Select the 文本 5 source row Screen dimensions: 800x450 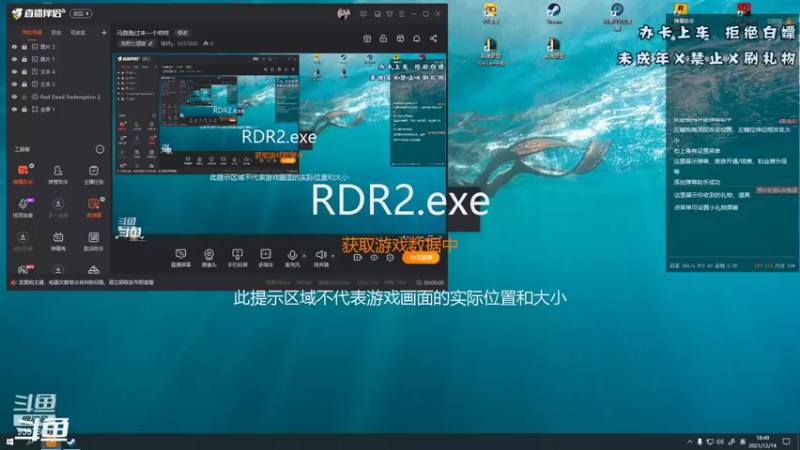59,84
